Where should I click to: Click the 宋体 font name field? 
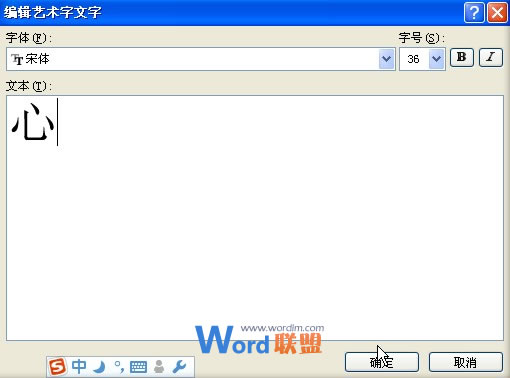click(201, 59)
